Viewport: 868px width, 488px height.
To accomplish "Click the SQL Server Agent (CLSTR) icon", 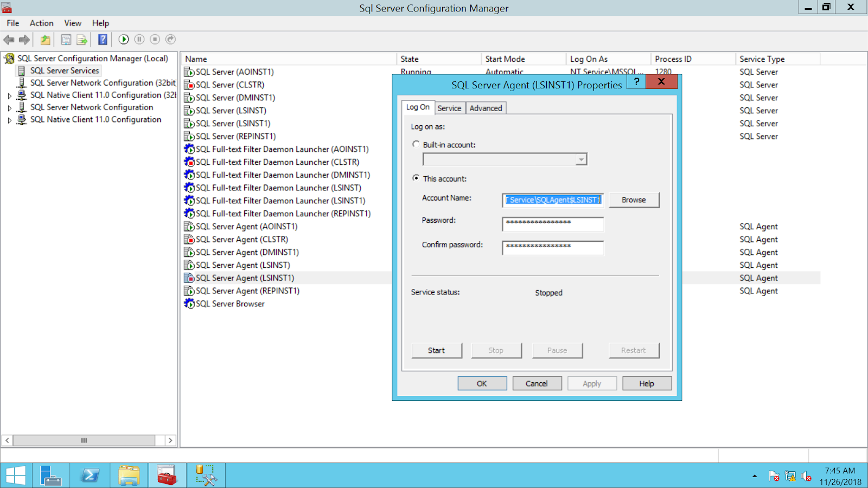I will coord(189,240).
